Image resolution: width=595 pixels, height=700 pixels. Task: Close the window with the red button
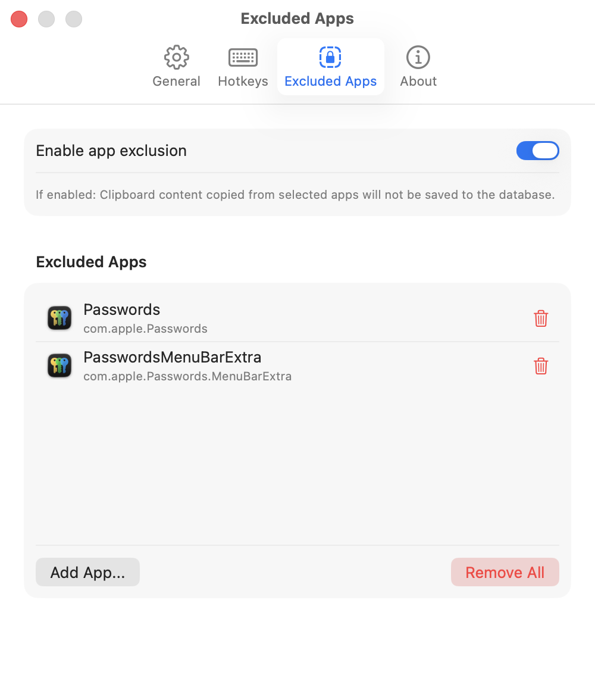pyautogui.click(x=18, y=19)
